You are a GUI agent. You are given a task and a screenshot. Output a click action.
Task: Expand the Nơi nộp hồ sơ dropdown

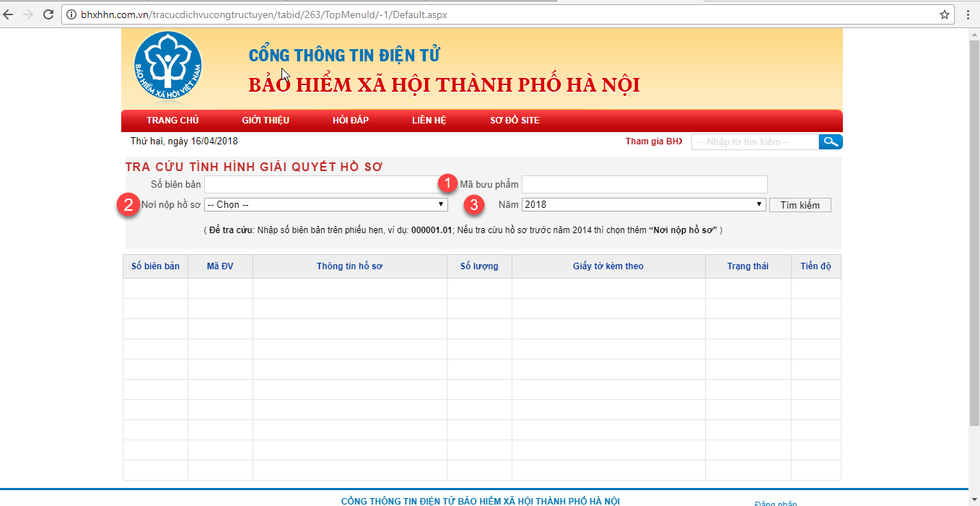326,205
